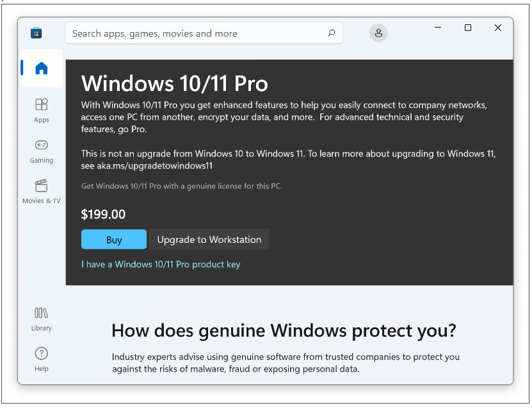Viewport: 532px width, 410px height.
Task: Open the Library in sidebar
Action: [x=42, y=318]
